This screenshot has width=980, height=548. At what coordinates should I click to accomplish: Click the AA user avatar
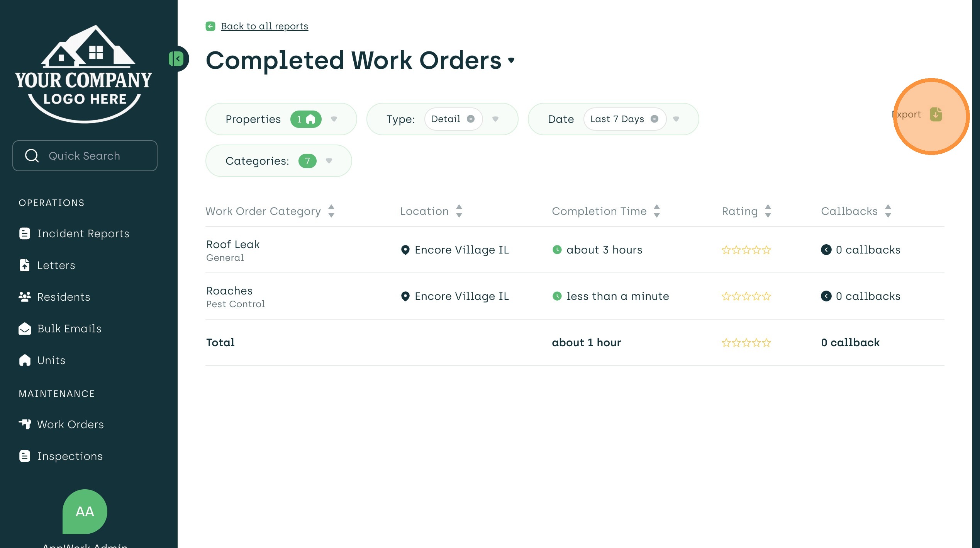point(85,511)
